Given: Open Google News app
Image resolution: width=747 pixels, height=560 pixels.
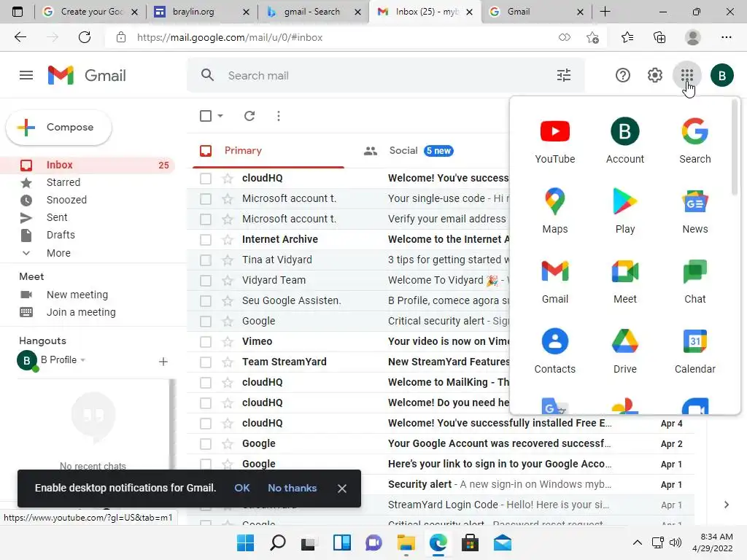Looking at the screenshot, I should 694,211.
